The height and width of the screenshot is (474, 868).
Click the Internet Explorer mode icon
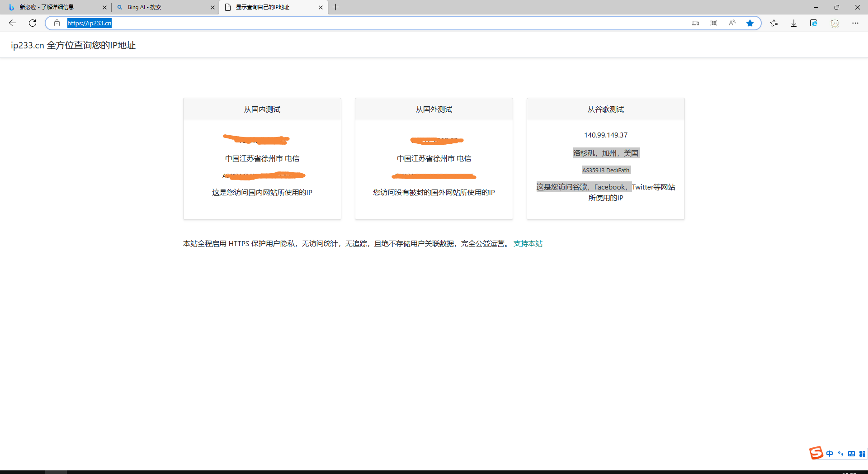(x=814, y=23)
